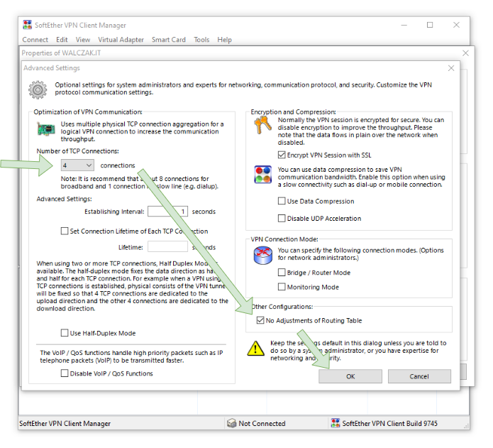Screen dimensions: 493x448
Task: Maximize the SoftEther VPN Client Manager window
Action: tap(430, 25)
